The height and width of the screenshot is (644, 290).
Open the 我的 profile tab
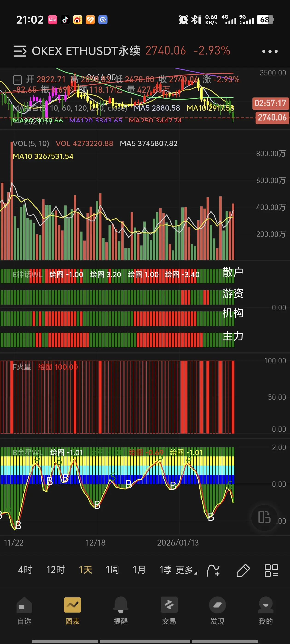[x=266, y=611]
